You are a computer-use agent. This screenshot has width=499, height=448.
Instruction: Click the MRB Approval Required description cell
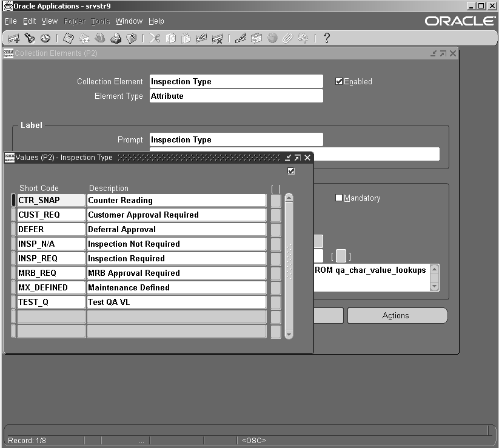[x=176, y=273]
